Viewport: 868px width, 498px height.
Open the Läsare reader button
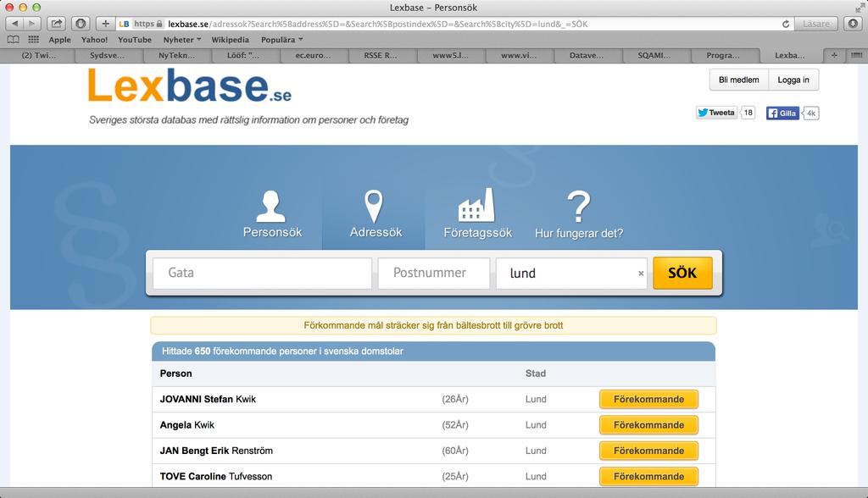point(816,24)
